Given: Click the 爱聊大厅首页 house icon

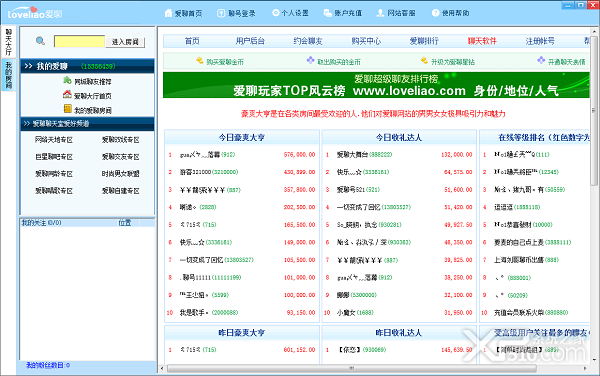Looking at the screenshot, I should [67, 94].
